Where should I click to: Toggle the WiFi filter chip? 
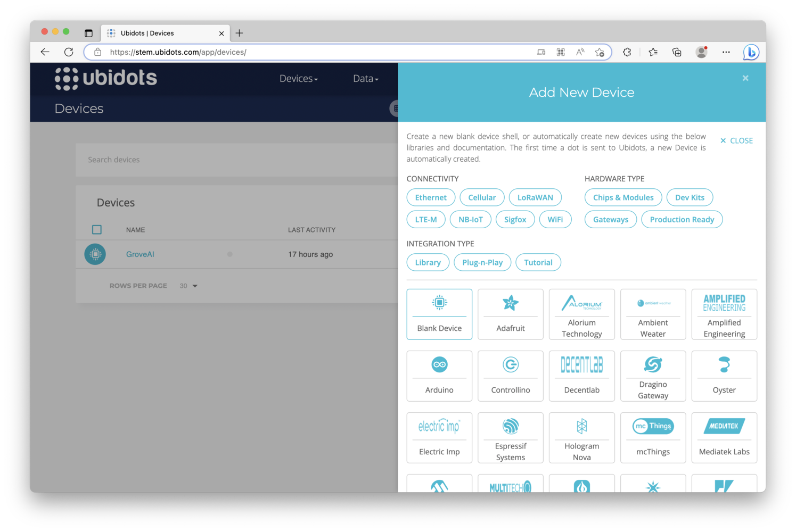(x=555, y=219)
